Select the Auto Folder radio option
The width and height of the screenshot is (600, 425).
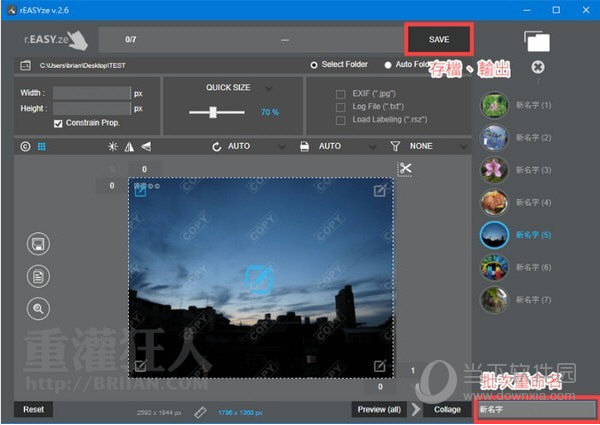(388, 65)
